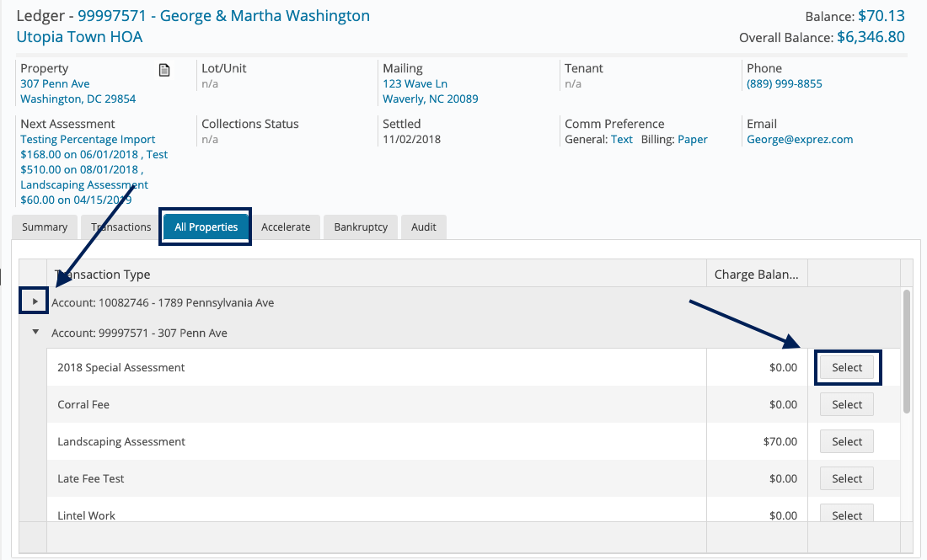Expand account 10082746 - 1789 Pennsylvania Ave
The image size is (927, 560).
pos(35,301)
